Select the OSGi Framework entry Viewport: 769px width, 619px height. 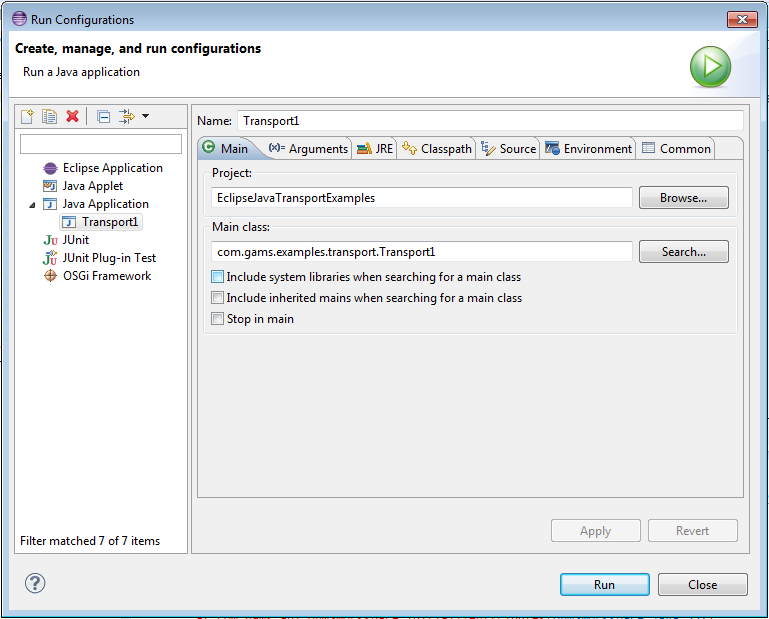coord(106,276)
